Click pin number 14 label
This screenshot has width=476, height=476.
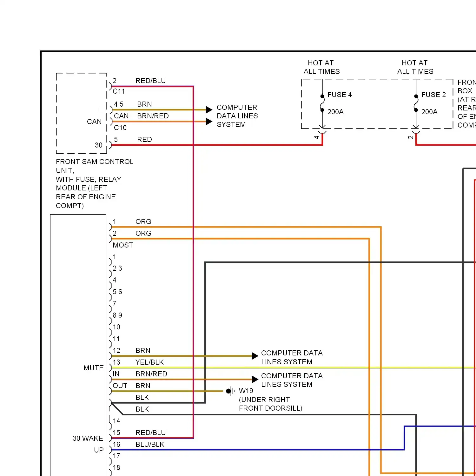tap(116, 421)
